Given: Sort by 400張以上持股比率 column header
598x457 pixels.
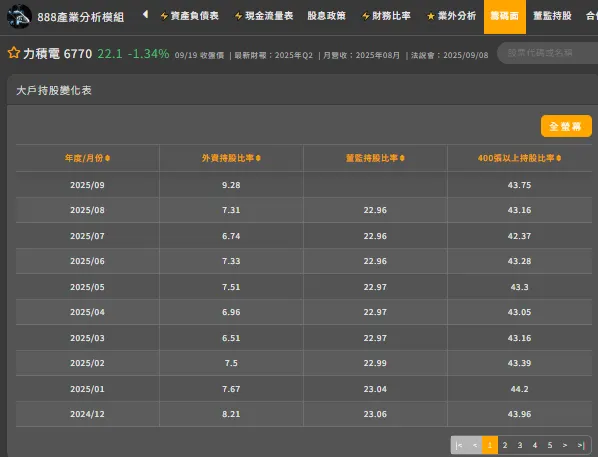Looking at the screenshot, I should click(x=519, y=158).
